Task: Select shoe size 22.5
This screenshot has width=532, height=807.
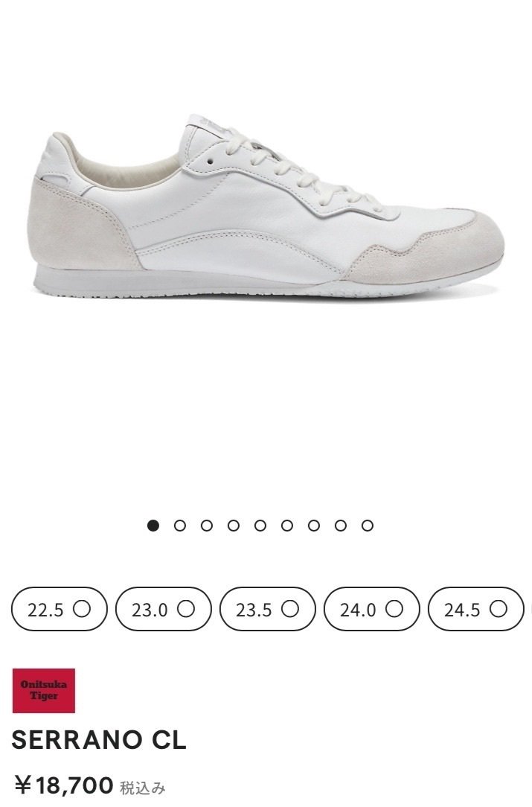Action: 60,609
